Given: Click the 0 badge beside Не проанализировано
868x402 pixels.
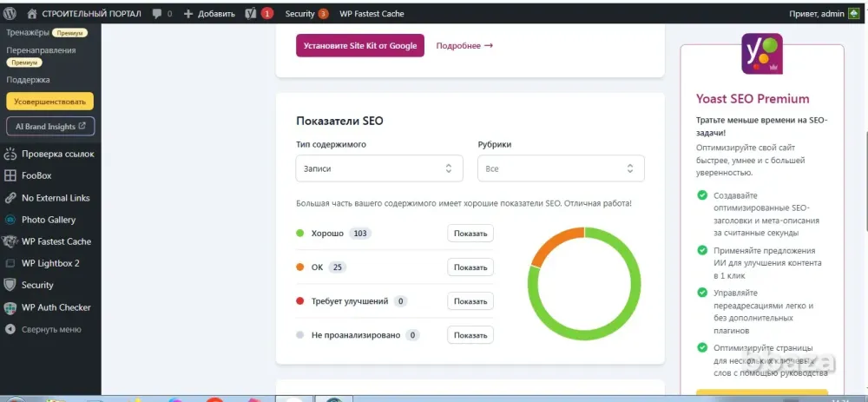Looking at the screenshot, I should coord(412,335).
